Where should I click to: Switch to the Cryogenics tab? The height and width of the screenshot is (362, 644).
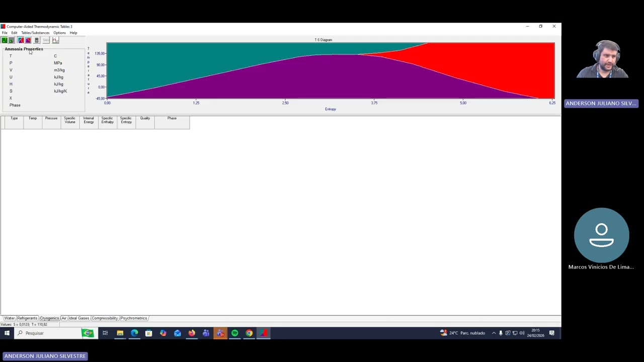[x=49, y=318]
